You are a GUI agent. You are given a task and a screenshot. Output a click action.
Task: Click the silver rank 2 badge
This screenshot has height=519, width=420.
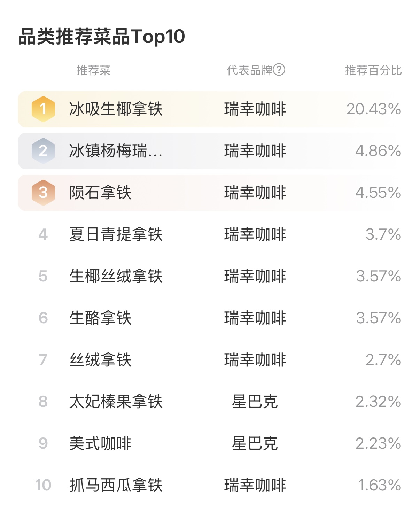pyautogui.click(x=43, y=151)
